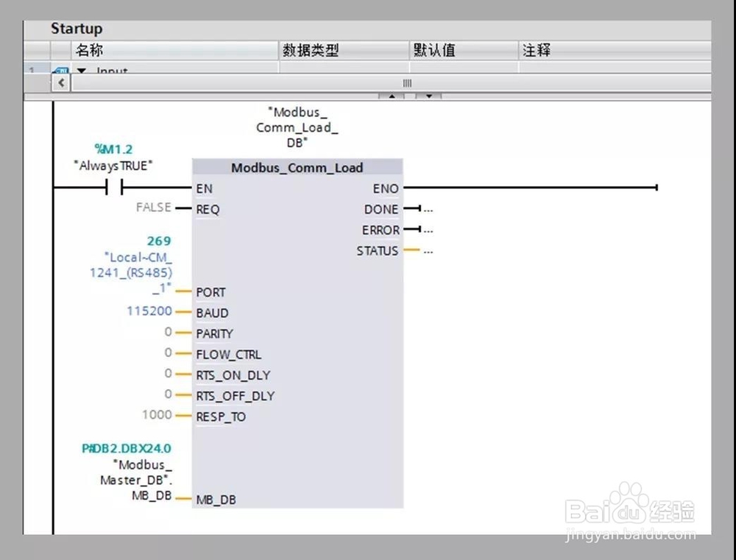Click the Modbus_Comm_Load block title
Screen dimensions: 736x560
[x=297, y=168]
